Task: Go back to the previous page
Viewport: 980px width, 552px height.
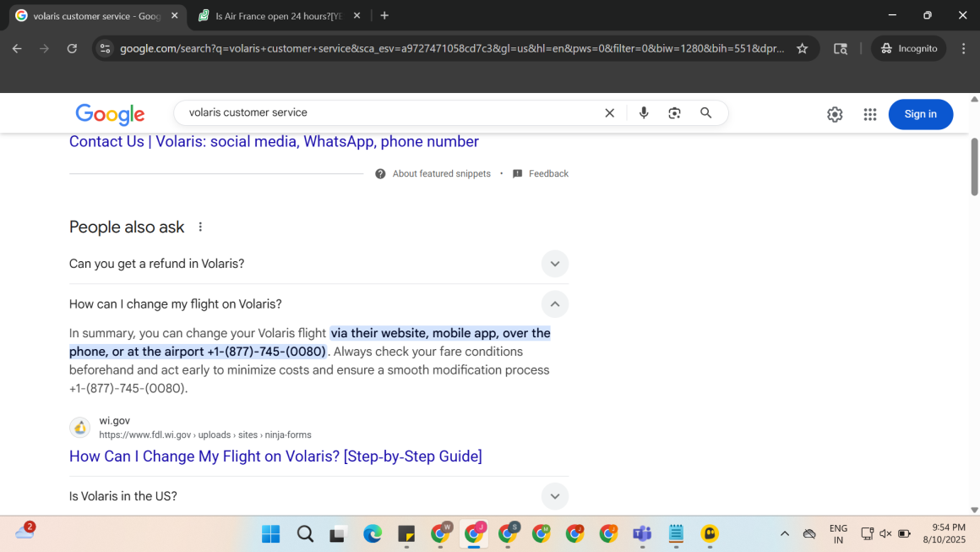Action: coord(17,49)
